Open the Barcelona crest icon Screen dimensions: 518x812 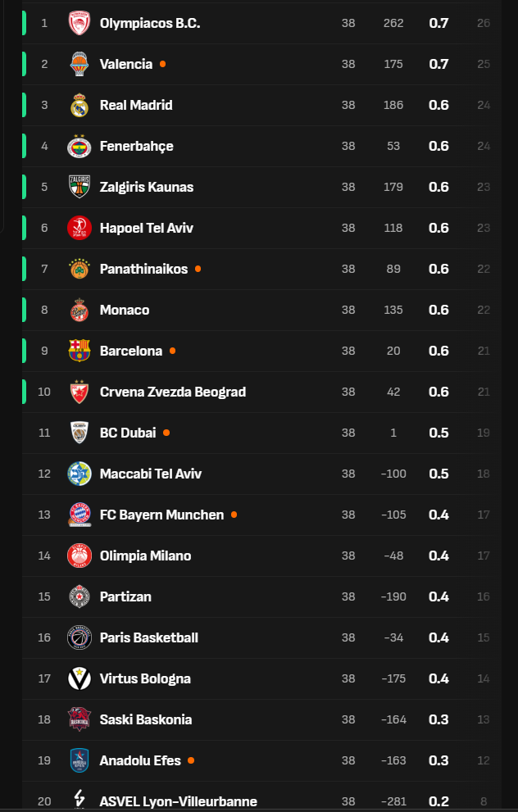[x=79, y=351]
